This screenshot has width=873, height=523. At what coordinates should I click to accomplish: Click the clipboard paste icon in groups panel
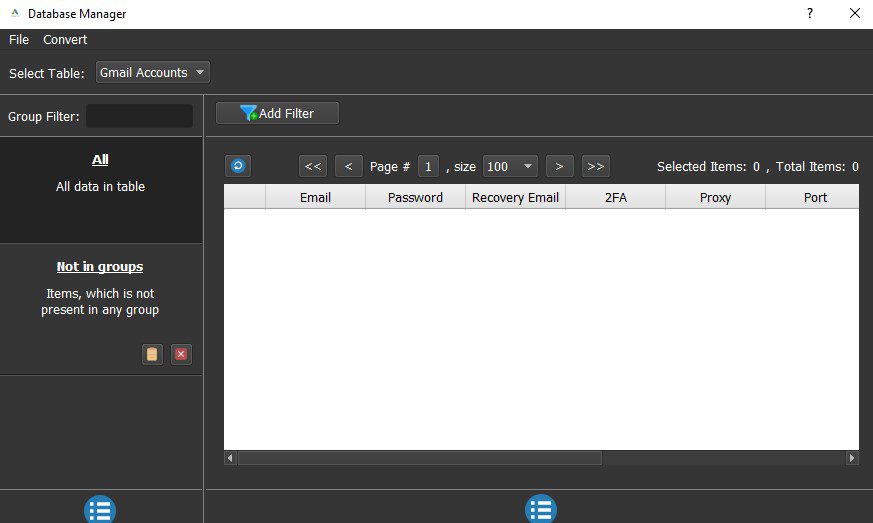click(152, 354)
